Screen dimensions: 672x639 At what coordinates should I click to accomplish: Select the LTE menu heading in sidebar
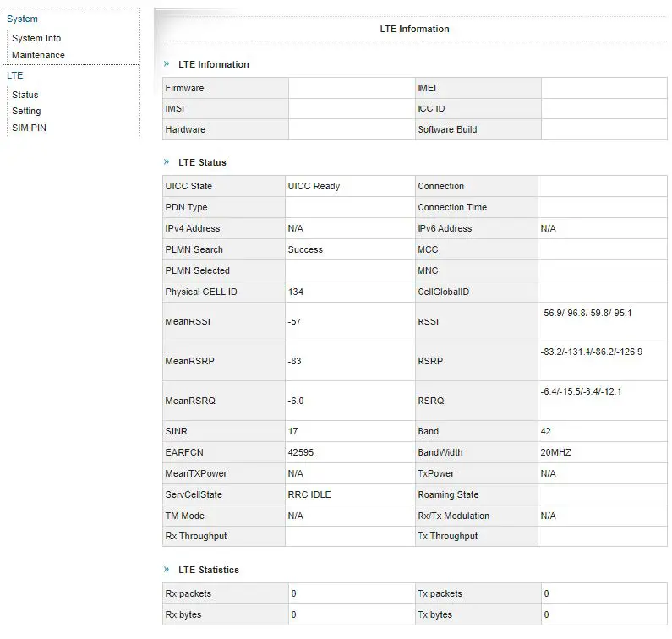[15, 75]
